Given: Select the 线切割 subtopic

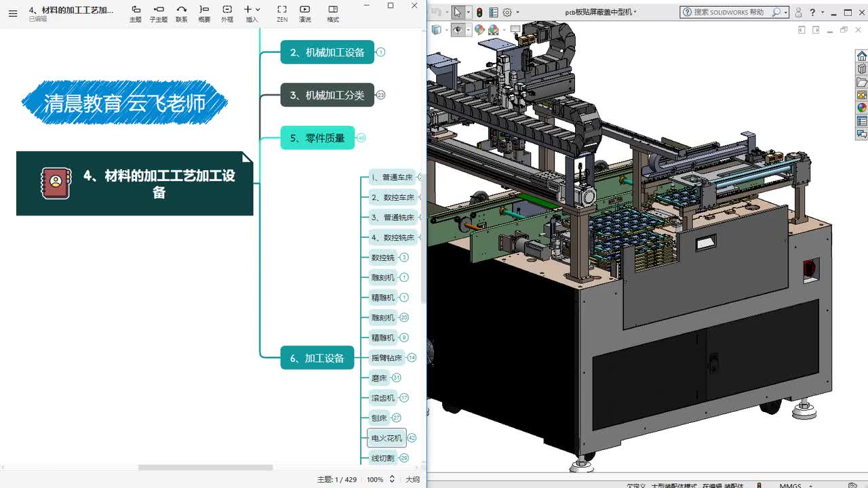Looking at the screenshot, I should [x=382, y=458].
